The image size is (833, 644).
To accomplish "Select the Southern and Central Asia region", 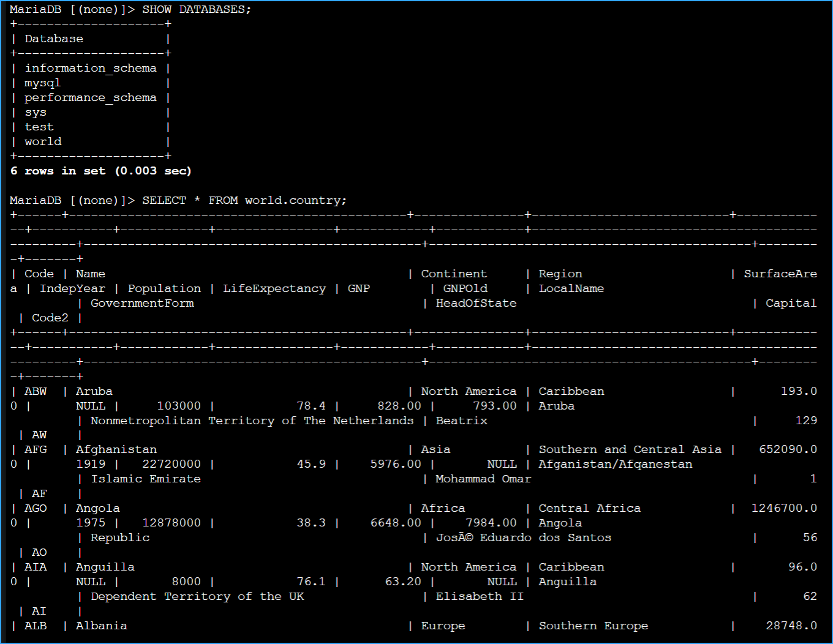I will [630, 450].
